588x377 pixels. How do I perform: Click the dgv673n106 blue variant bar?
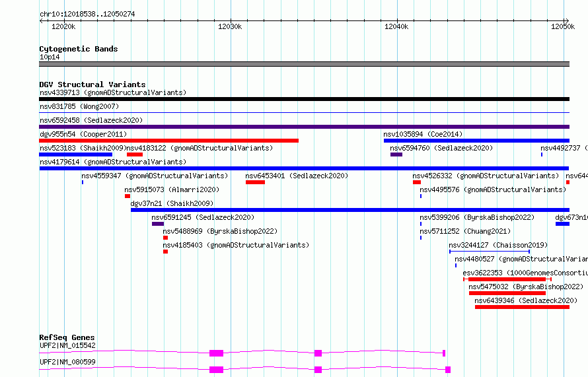click(x=562, y=224)
